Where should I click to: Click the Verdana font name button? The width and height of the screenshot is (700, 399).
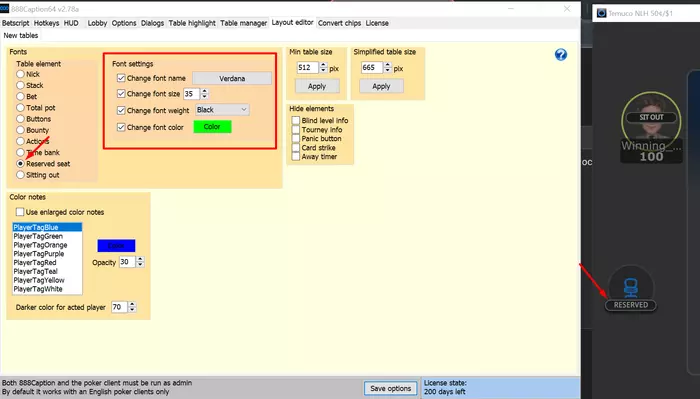click(x=232, y=78)
